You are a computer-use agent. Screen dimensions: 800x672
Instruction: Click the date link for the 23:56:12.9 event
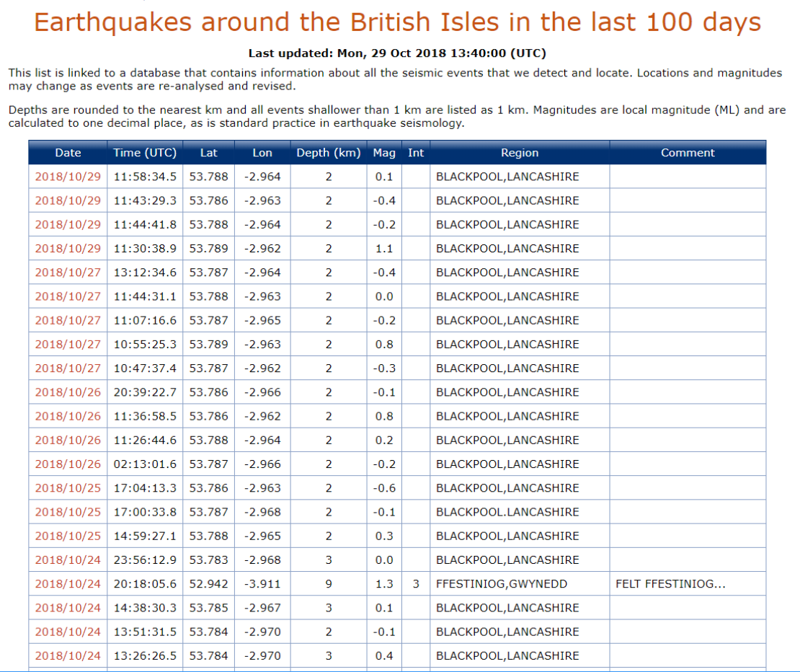click(68, 560)
